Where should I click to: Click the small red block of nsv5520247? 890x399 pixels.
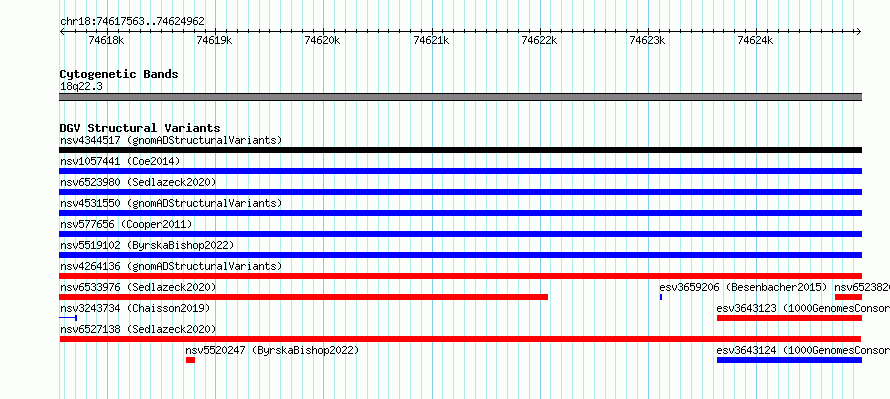pyautogui.click(x=190, y=360)
